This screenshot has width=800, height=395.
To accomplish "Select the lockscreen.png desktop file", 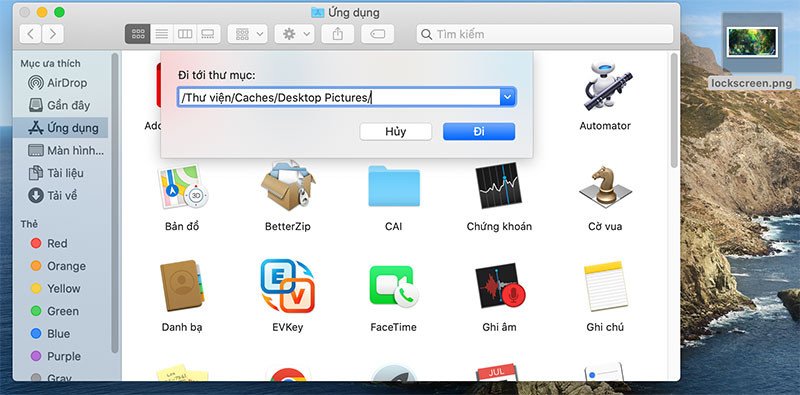I will (753, 43).
